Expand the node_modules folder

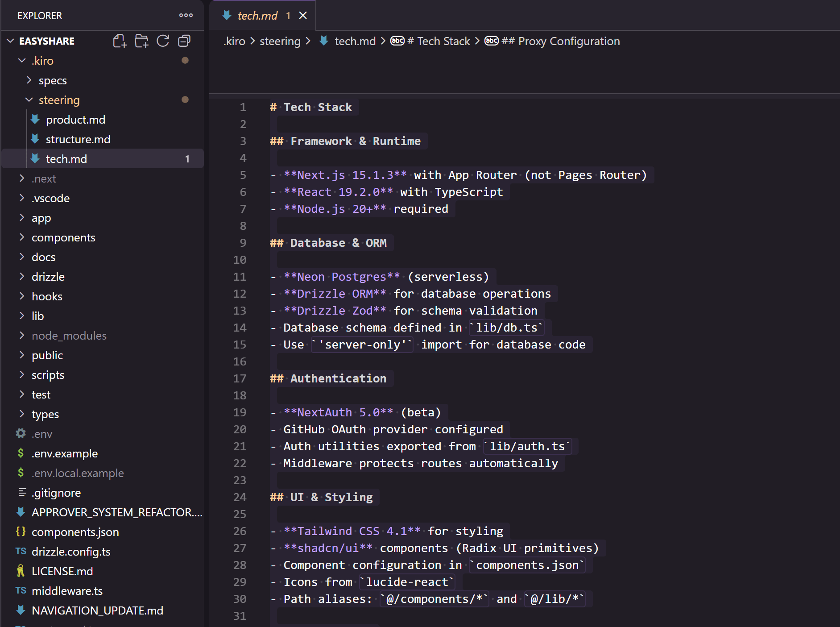(21, 335)
